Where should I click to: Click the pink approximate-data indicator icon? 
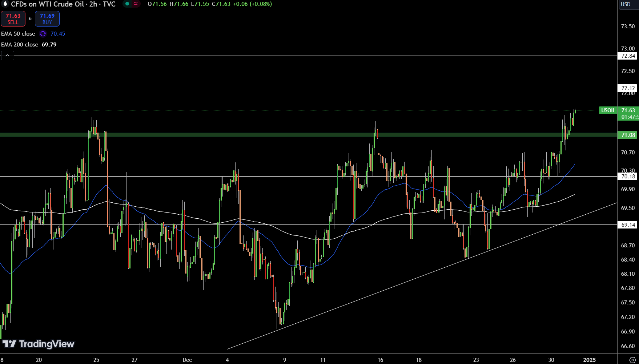click(x=136, y=4)
